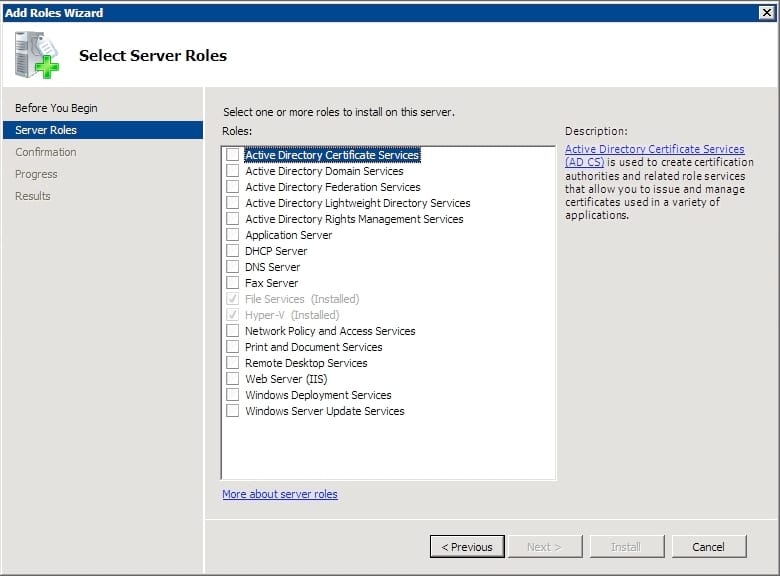
Task: Tick Active Directory Federation Services
Action: (x=232, y=187)
